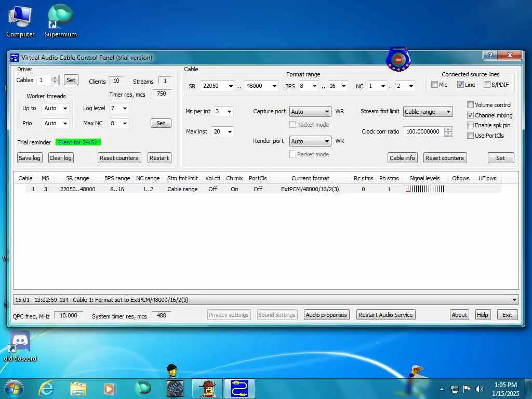Screen dimensions: 532x399
Task: Click the ExtPCM/48000/16/2(3) format cell
Action: pyautogui.click(x=310, y=189)
